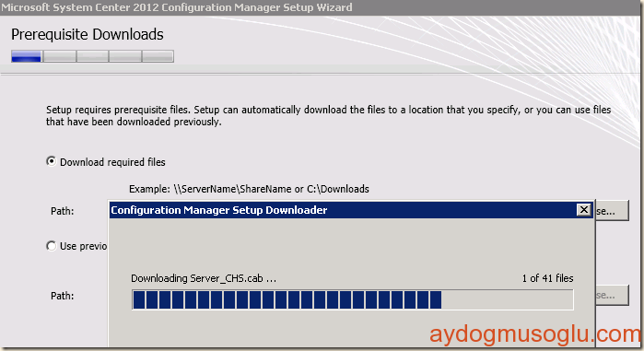Click the Path label under Use previously downloaded
The width and height of the screenshot is (644, 351).
63,296
